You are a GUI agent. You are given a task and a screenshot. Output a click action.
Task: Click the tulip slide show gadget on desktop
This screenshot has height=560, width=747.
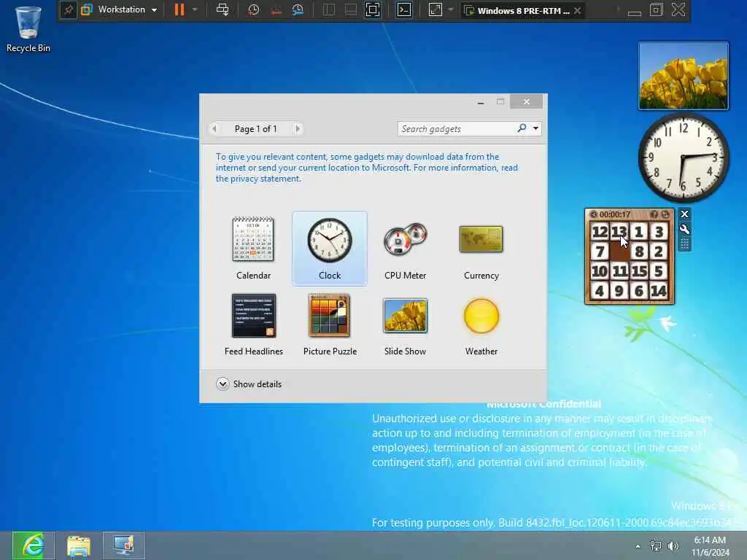(x=683, y=76)
